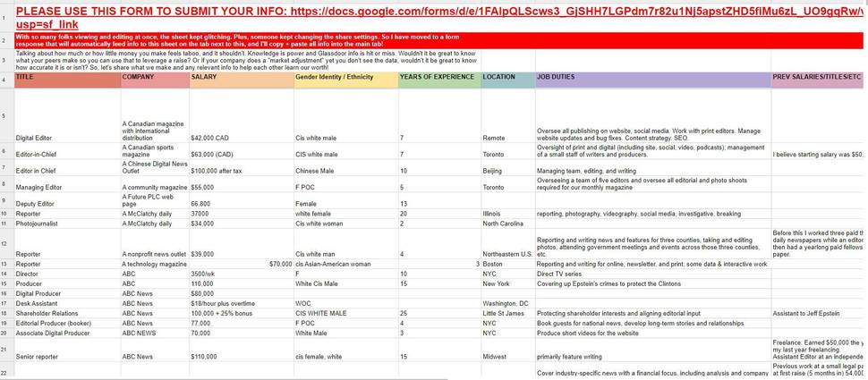This screenshot has height=380, width=868.
Task: Click the 'Washington, DC' location cell
Action: [x=508, y=304]
